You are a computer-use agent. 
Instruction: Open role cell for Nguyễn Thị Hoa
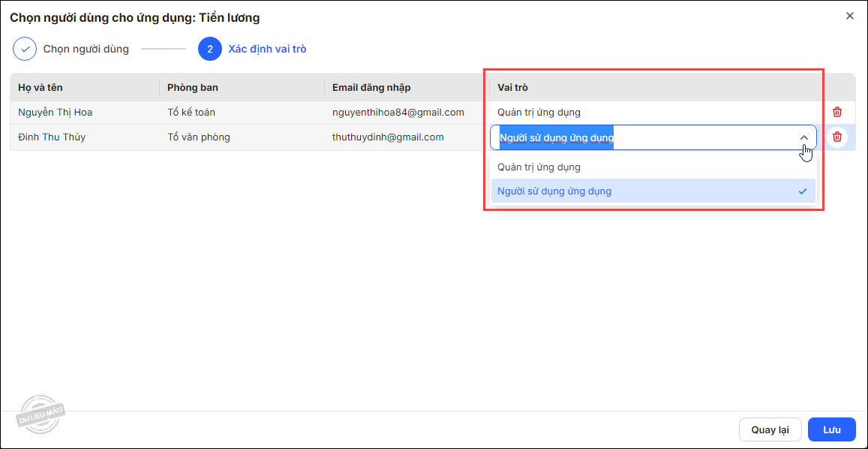point(539,113)
